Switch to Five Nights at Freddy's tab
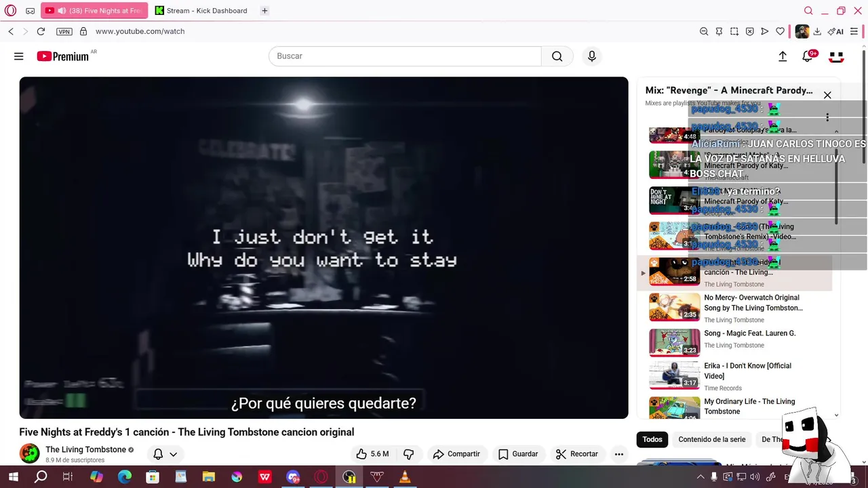 click(94, 11)
